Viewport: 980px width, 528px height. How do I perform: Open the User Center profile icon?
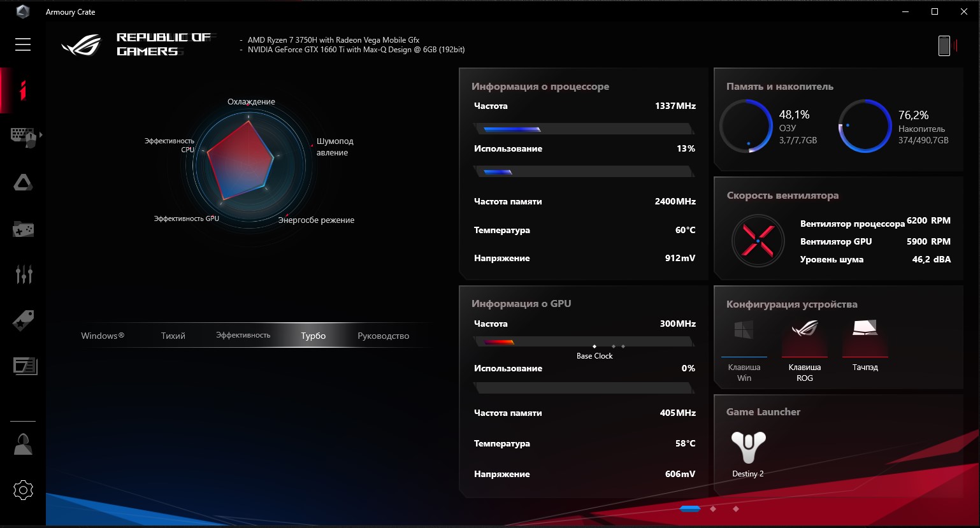[x=23, y=445]
